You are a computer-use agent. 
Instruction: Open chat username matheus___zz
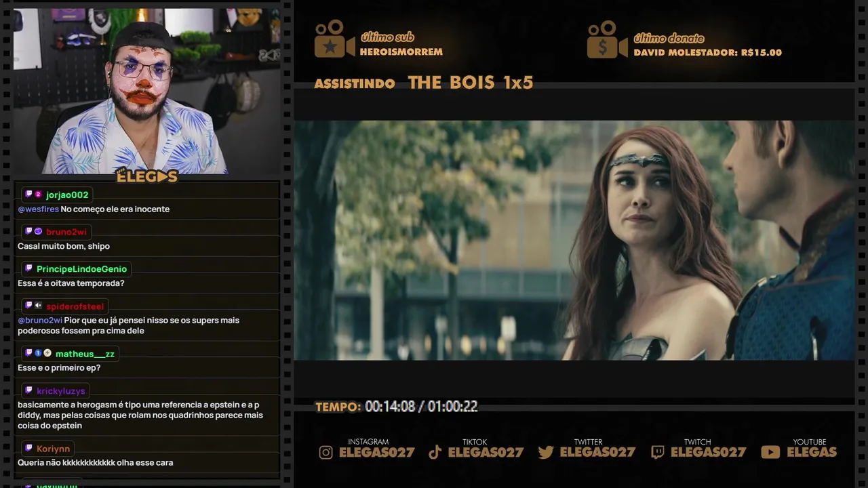[x=85, y=354]
